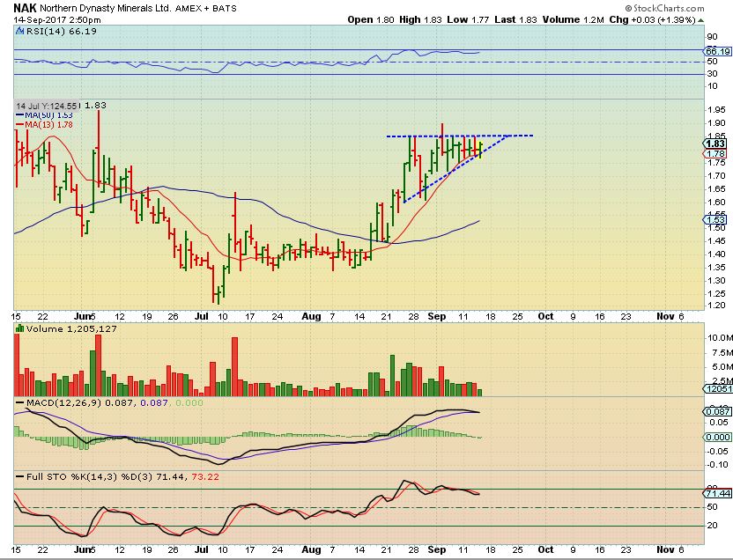
Task: Click the green up-arrow after the Chg value
Action: [x=700, y=20]
